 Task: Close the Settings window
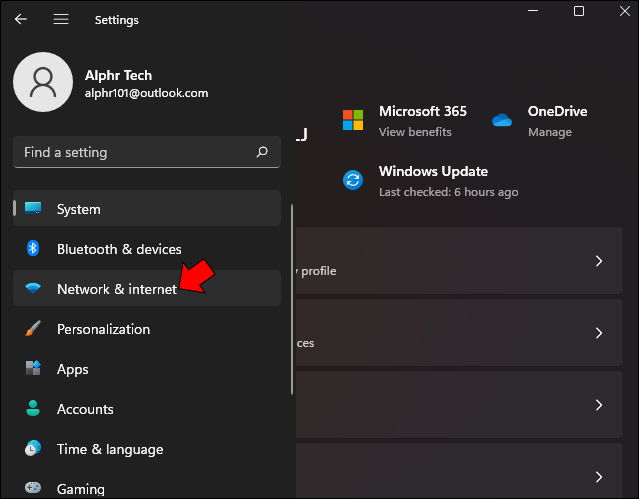pyautogui.click(x=625, y=11)
